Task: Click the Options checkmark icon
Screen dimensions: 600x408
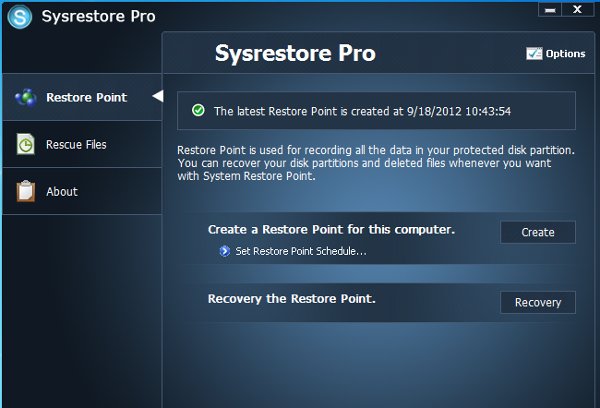Action: (534, 54)
